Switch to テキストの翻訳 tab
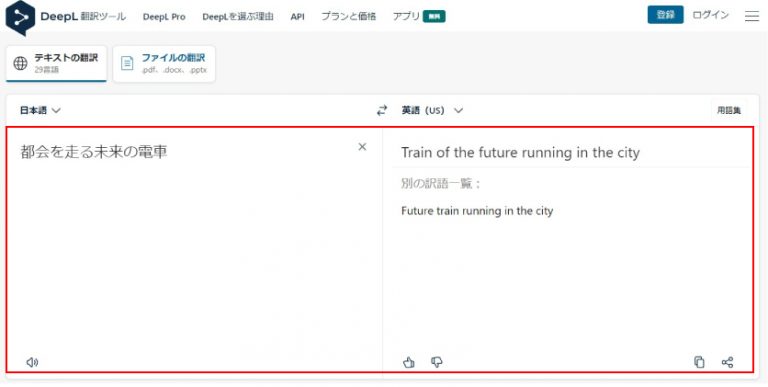Image resolution: width=768 pixels, height=387 pixels. [x=56, y=64]
